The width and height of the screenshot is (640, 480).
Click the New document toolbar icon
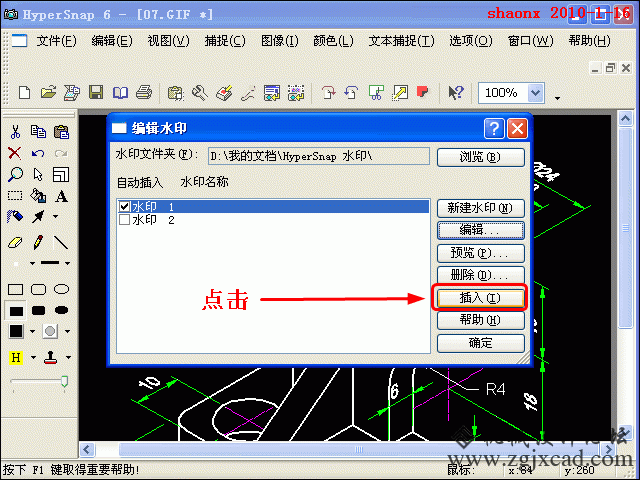[x=24, y=93]
